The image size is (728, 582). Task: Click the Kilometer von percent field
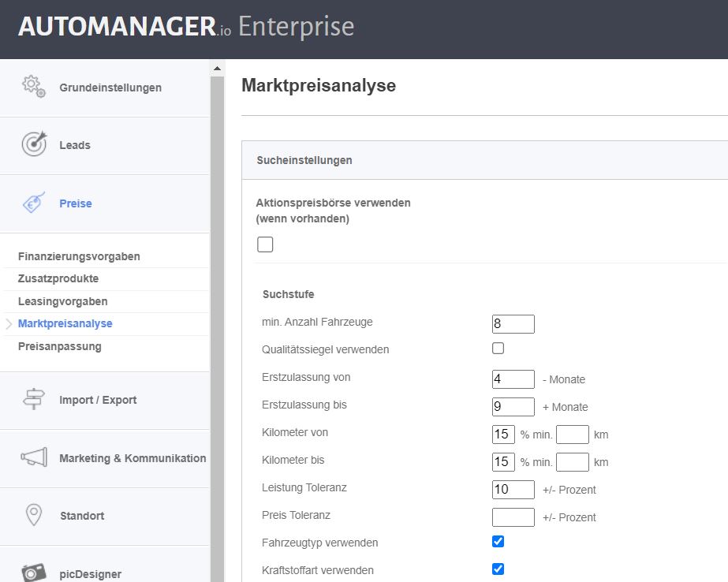tap(503, 434)
